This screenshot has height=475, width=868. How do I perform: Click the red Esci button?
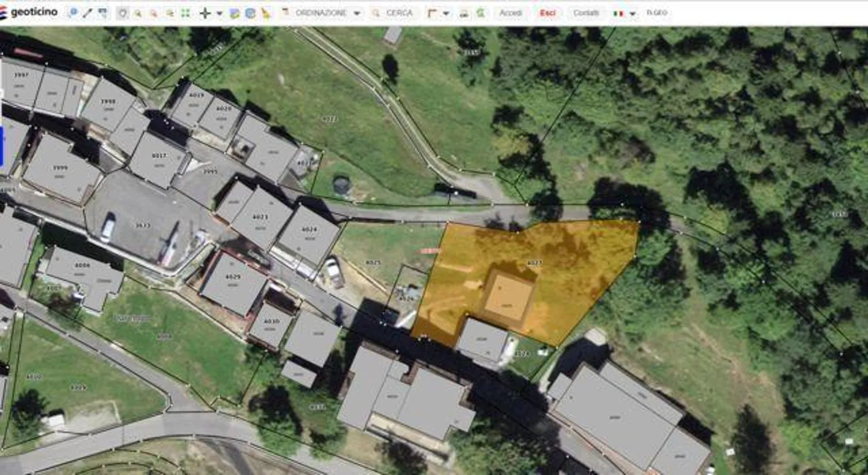coord(547,13)
